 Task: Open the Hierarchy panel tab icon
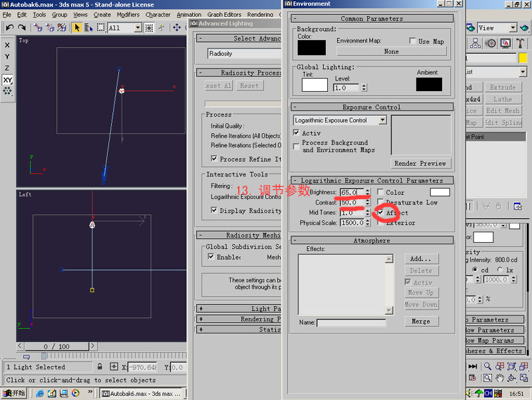pyautogui.click(x=475, y=43)
